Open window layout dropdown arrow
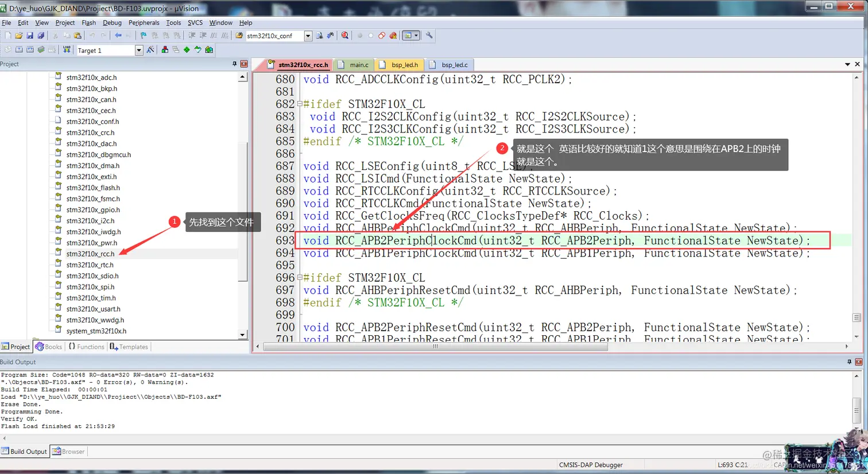868x474 pixels. coord(416,36)
